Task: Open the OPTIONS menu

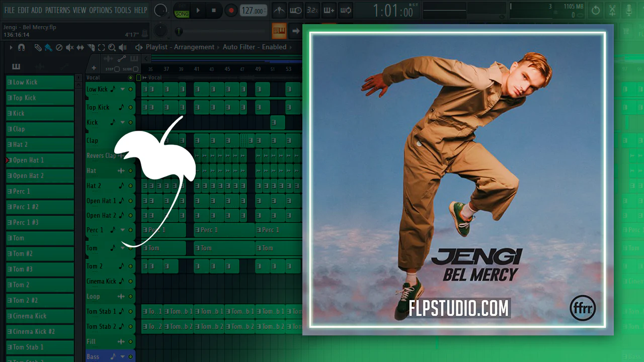Action: 100,10
